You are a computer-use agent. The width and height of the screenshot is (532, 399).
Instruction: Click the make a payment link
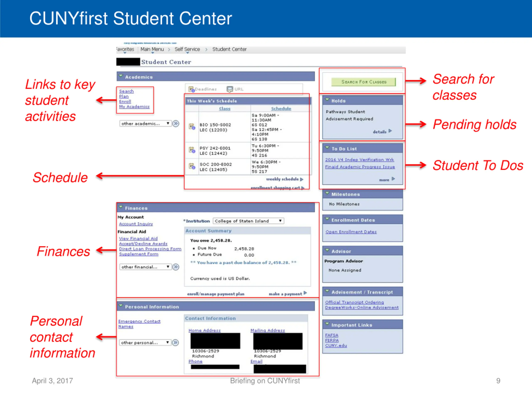coord(285,294)
